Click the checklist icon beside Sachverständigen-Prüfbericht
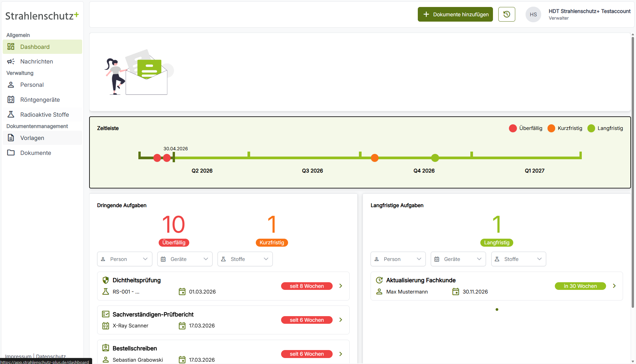Screen dimensions: 636x364 106,314
